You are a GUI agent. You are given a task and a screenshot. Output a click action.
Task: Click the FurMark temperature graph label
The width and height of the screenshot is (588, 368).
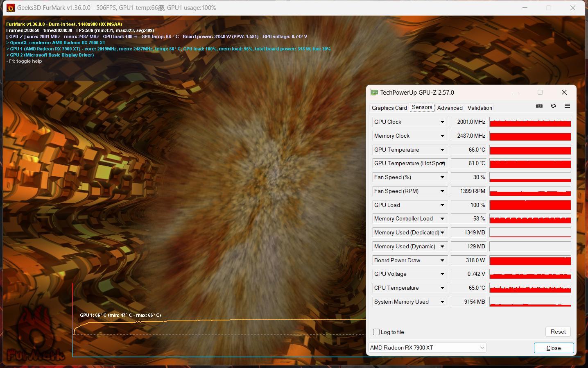pos(120,315)
